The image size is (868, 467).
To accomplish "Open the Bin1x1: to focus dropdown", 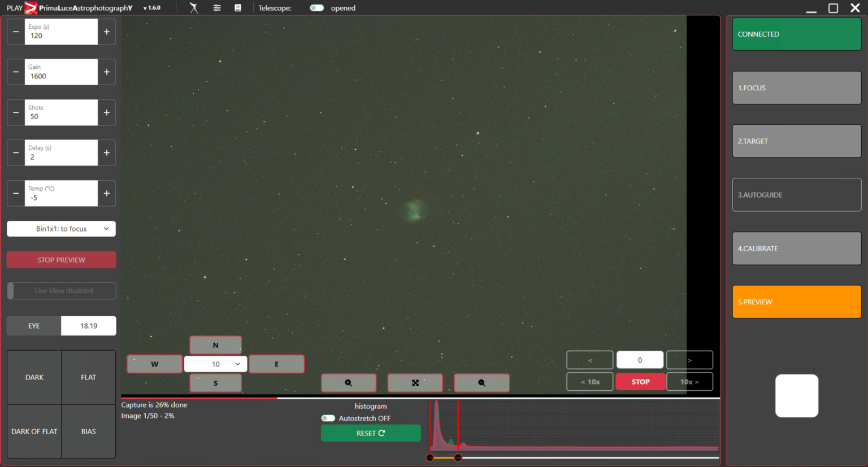I will pos(61,229).
